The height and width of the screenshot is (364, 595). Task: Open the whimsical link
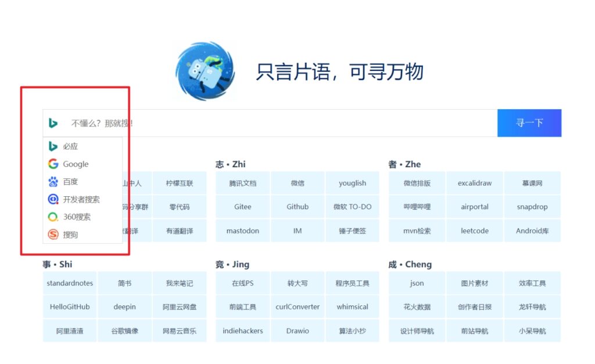[353, 307]
